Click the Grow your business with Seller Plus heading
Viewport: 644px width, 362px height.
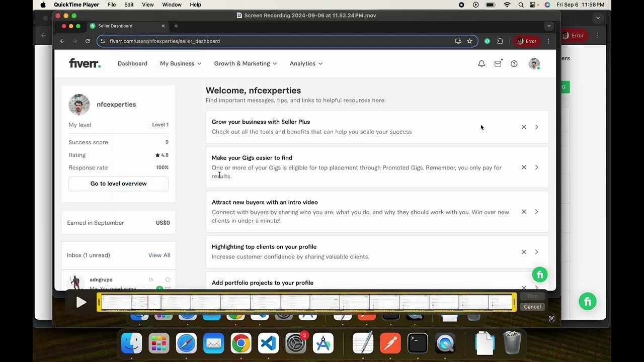click(261, 122)
